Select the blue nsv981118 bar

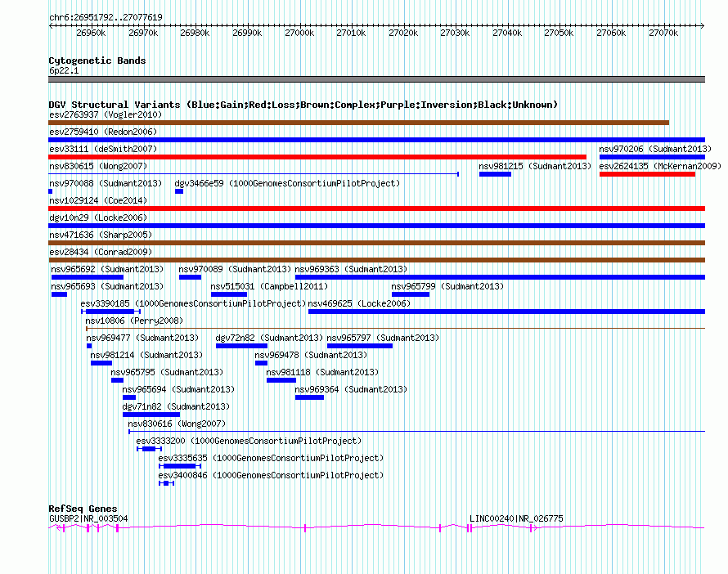(x=281, y=380)
